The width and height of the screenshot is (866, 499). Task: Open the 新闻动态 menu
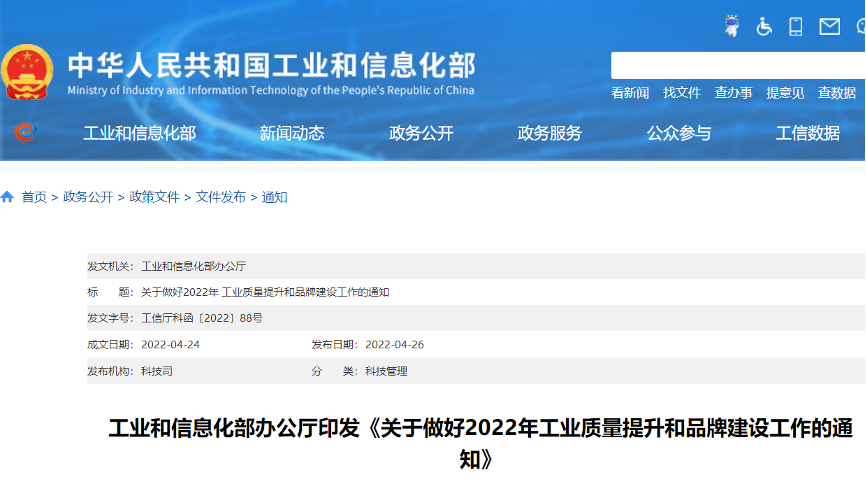point(292,133)
